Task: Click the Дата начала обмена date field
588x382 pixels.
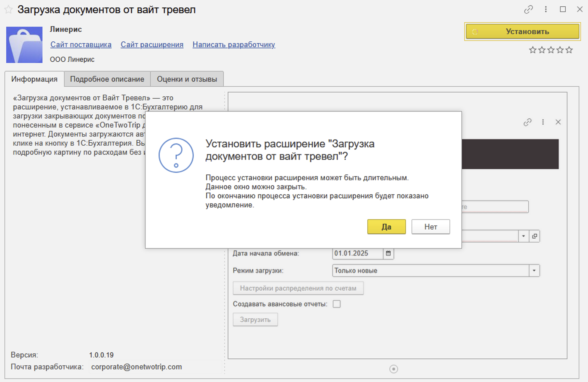Action: point(358,253)
